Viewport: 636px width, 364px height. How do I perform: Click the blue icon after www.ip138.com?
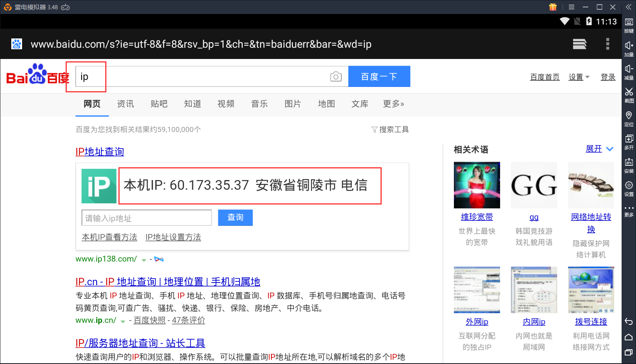159,259
